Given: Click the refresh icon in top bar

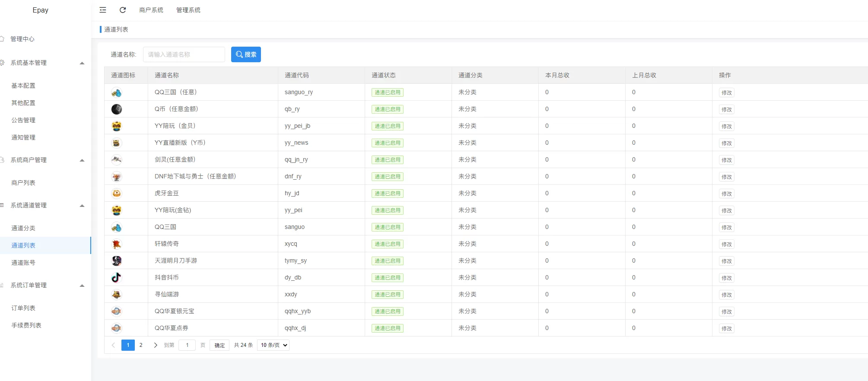Looking at the screenshot, I should [x=123, y=10].
